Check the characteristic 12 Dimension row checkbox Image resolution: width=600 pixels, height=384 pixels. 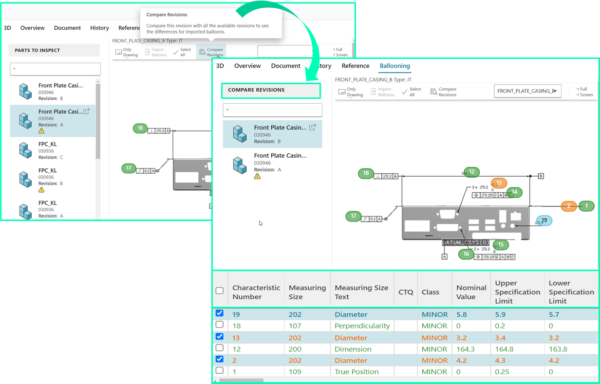[x=219, y=348]
